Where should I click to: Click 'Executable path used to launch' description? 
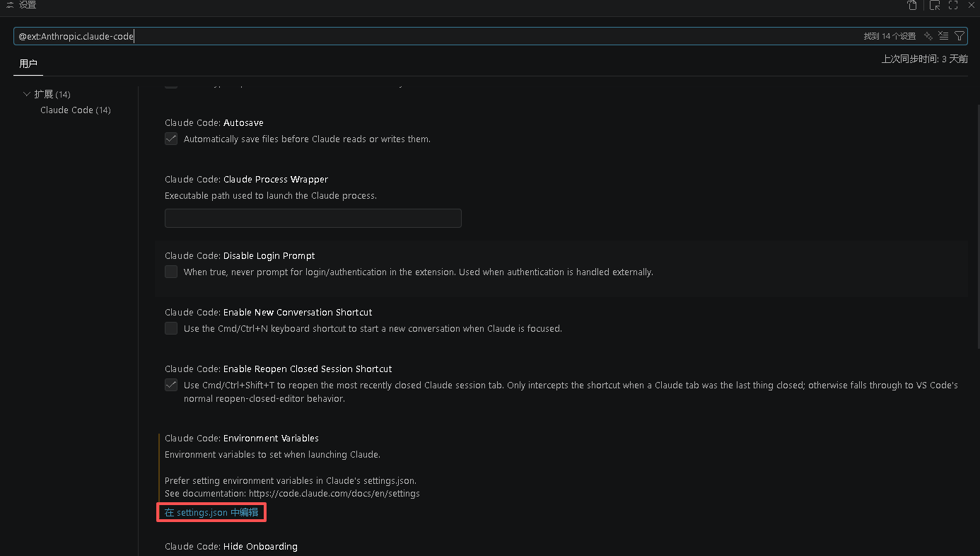pos(271,196)
